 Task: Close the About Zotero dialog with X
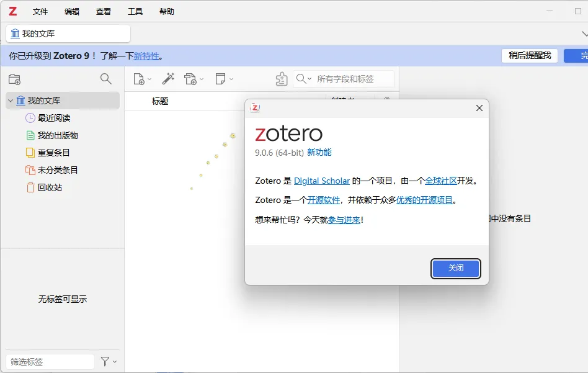click(x=479, y=108)
